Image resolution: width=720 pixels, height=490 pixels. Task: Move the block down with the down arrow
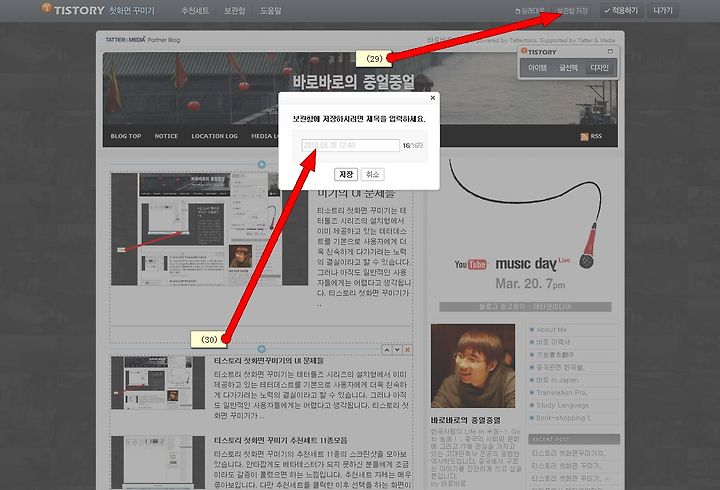pos(397,350)
